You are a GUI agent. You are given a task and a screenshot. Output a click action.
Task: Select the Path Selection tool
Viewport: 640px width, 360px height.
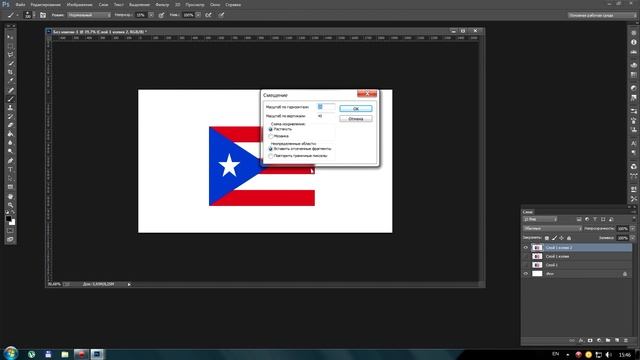[x=11, y=178]
